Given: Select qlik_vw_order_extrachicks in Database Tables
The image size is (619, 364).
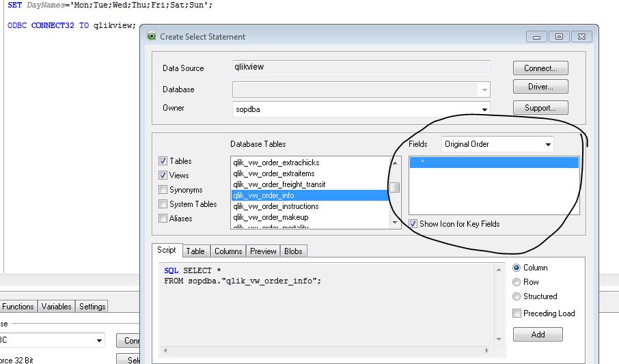Looking at the screenshot, I should [309, 163].
